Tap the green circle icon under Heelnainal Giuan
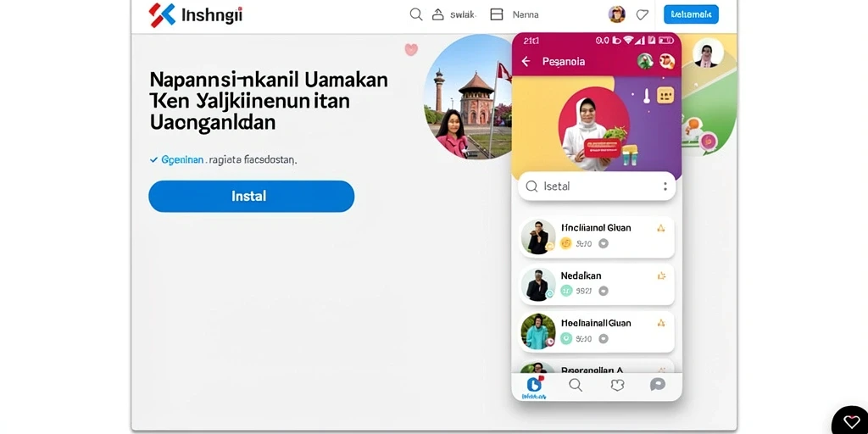 (565, 338)
